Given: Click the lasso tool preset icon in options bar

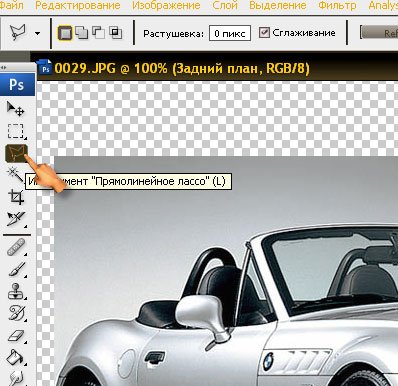Looking at the screenshot, I should [18, 33].
